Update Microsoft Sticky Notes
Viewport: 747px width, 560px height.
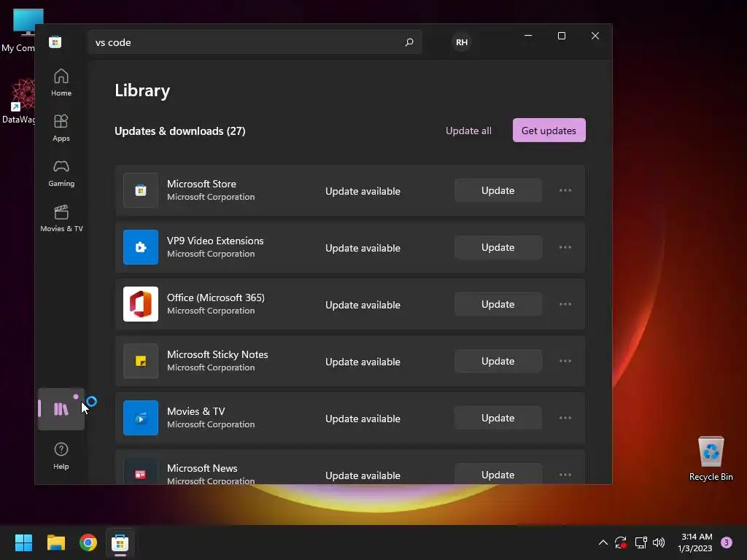pos(498,361)
